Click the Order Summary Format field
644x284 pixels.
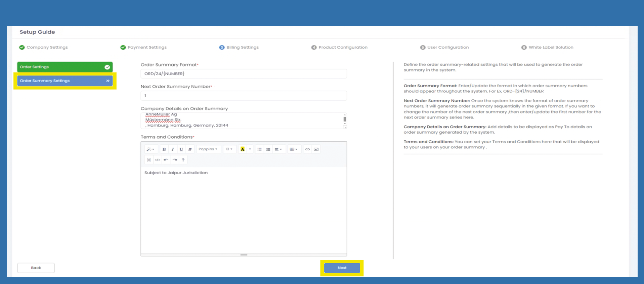(244, 74)
